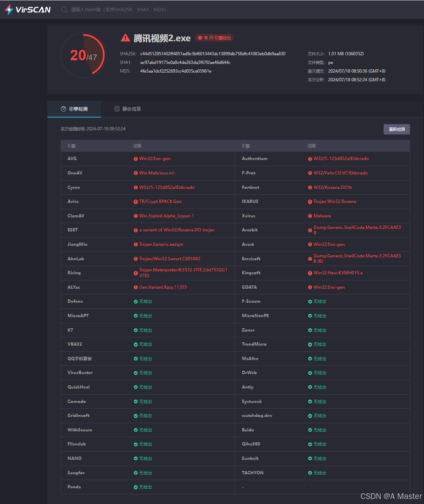Click the QQ手机管家 engine name
424x504 pixels.
tap(80, 359)
